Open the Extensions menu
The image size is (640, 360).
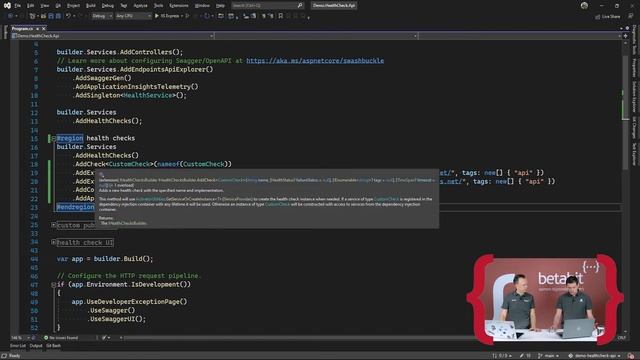pos(179,6)
